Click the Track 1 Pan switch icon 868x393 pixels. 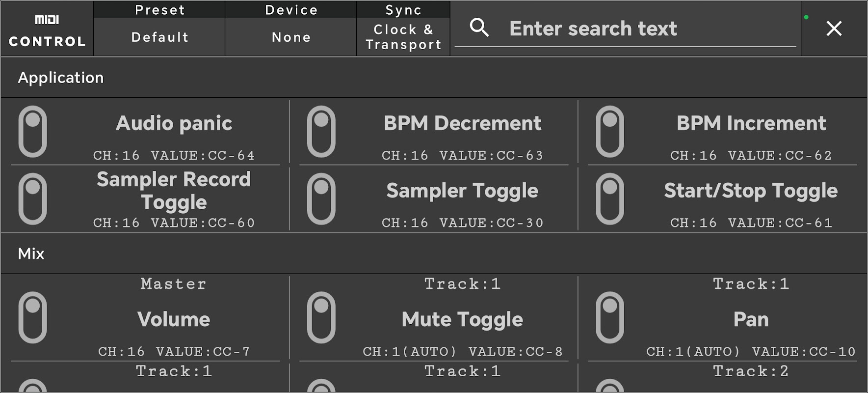pos(610,317)
